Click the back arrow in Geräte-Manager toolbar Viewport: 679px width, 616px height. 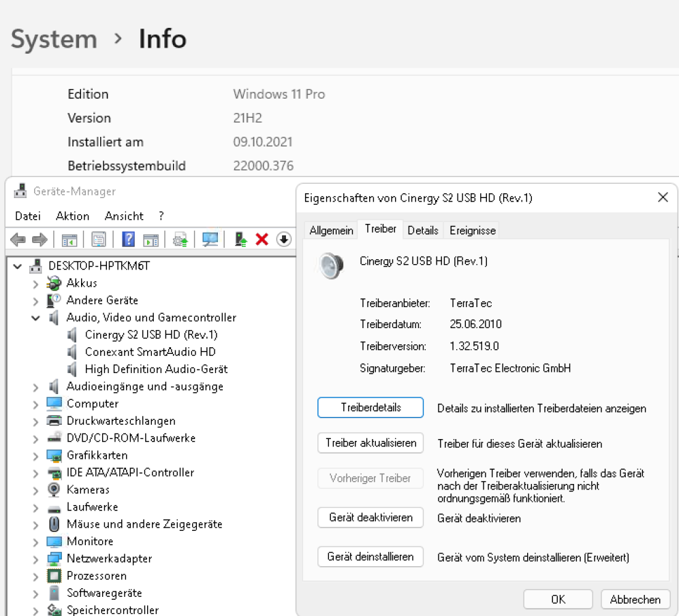tap(18, 239)
